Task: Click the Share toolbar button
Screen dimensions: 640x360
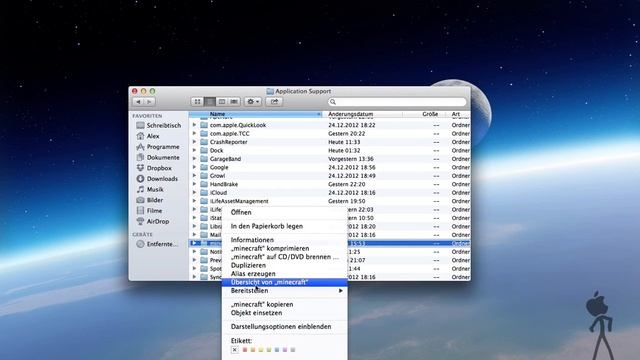Action: tap(274, 102)
